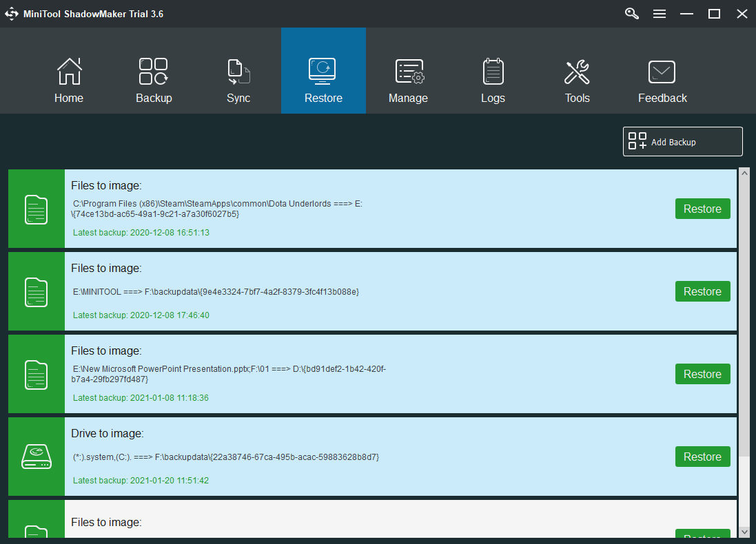This screenshot has width=756, height=544.
Task: Open the Sync section icon
Action: click(238, 72)
